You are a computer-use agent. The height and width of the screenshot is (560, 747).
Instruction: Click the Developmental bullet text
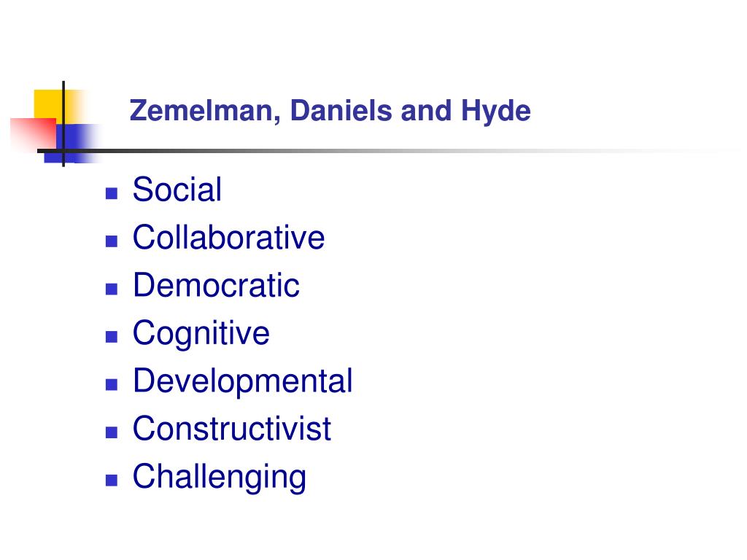point(242,381)
